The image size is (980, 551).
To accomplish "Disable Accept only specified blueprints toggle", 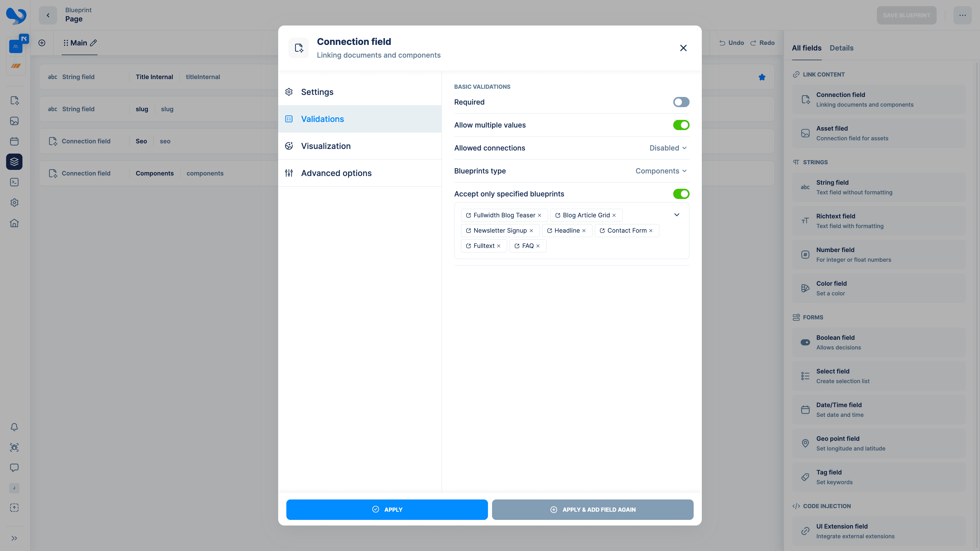I will (x=681, y=194).
